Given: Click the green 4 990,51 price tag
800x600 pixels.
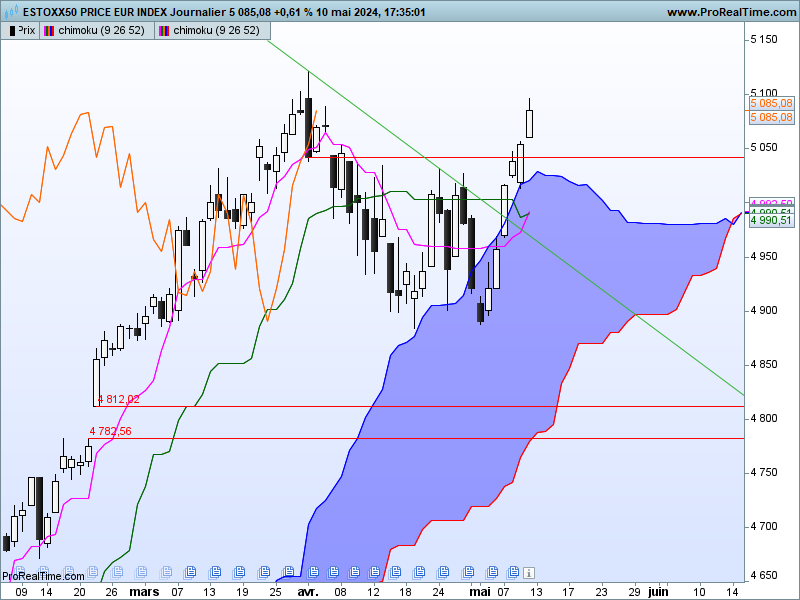Looking at the screenshot, I should point(771,220).
